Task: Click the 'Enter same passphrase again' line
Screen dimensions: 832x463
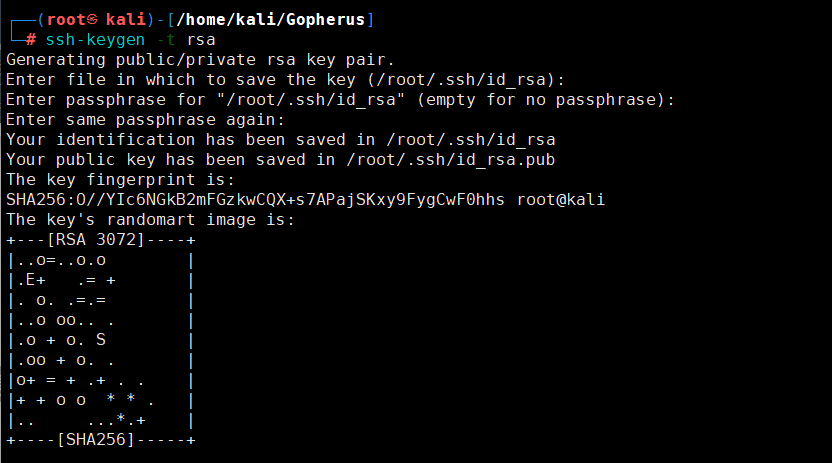Action: 145,120
